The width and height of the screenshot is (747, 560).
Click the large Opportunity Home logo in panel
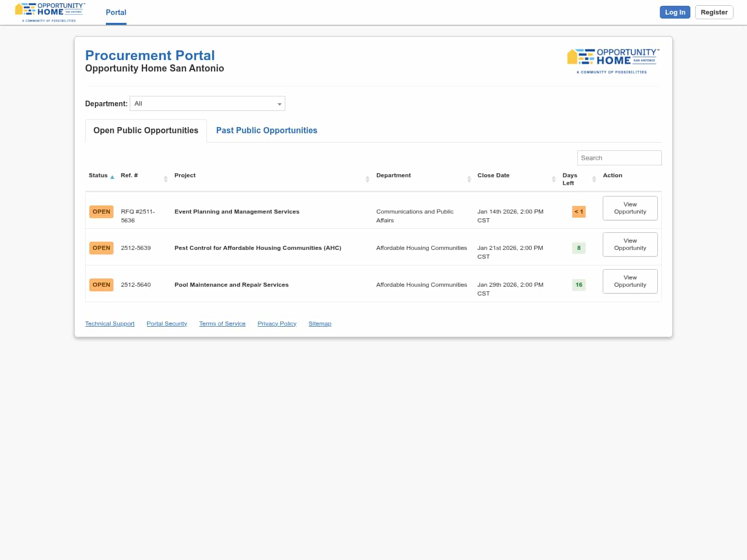pos(613,61)
